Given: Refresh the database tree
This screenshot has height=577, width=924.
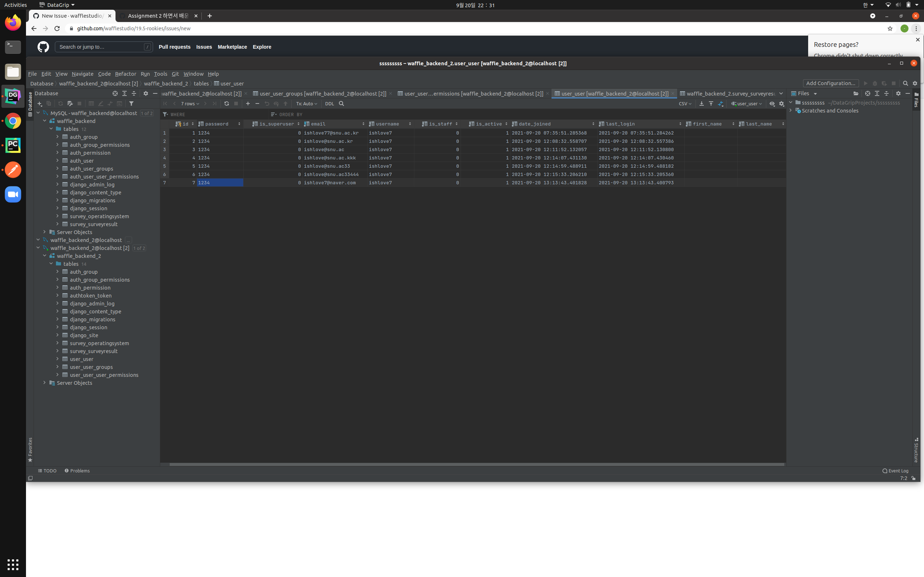Looking at the screenshot, I should [x=61, y=103].
